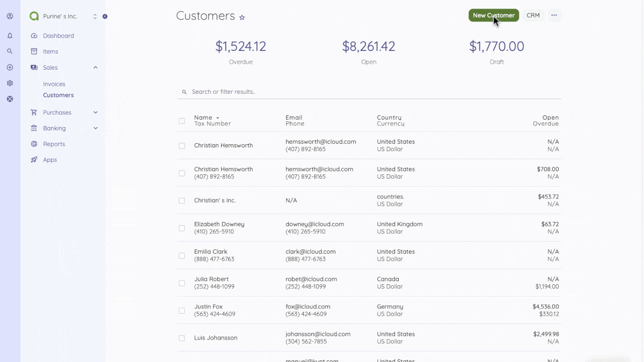The height and width of the screenshot is (362, 644).
Task: Open the user profile icon
Action: (10, 16)
